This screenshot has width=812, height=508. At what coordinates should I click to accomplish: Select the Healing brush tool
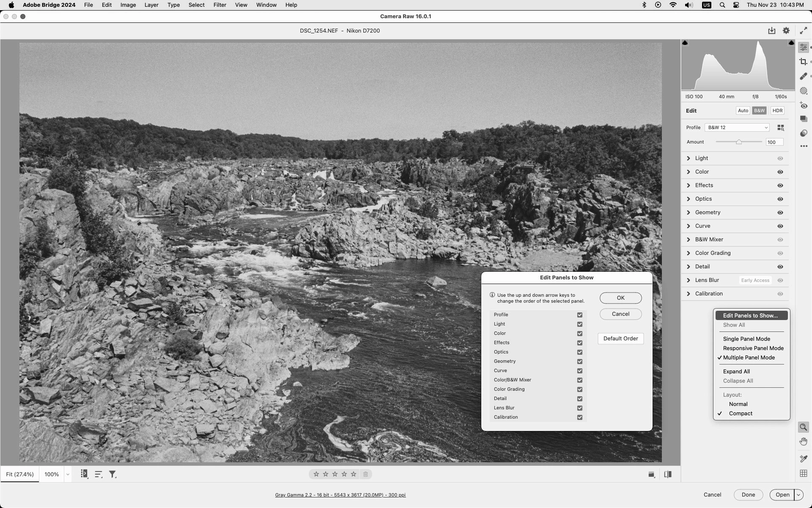(x=803, y=76)
